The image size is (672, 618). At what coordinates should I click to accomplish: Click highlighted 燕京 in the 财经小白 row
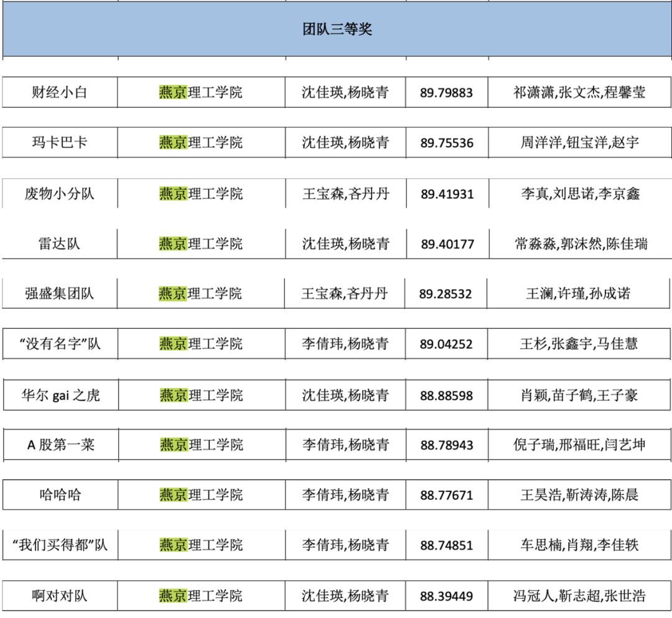point(173,93)
